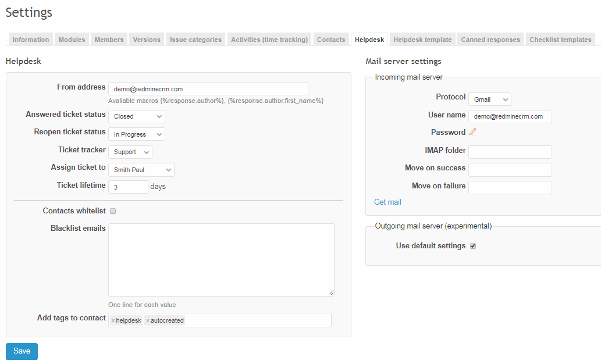Focus the Ticket lifetime days field
601x364 pixels.
[x=128, y=187]
